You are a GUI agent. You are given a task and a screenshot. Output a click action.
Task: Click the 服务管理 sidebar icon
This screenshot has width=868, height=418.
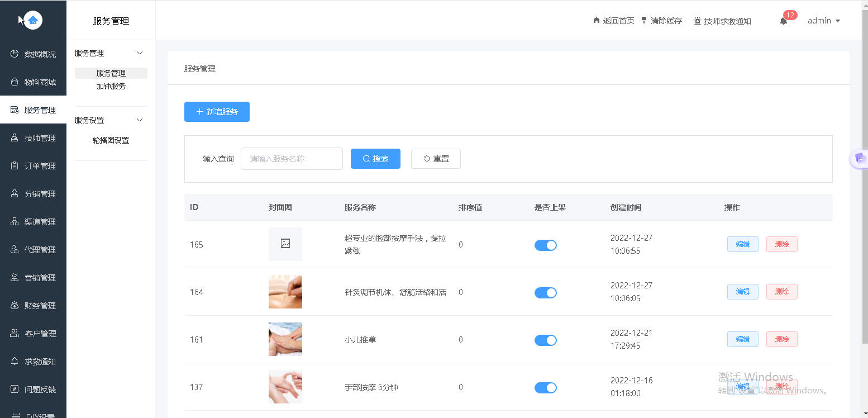pyautogui.click(x=15, y=110)
